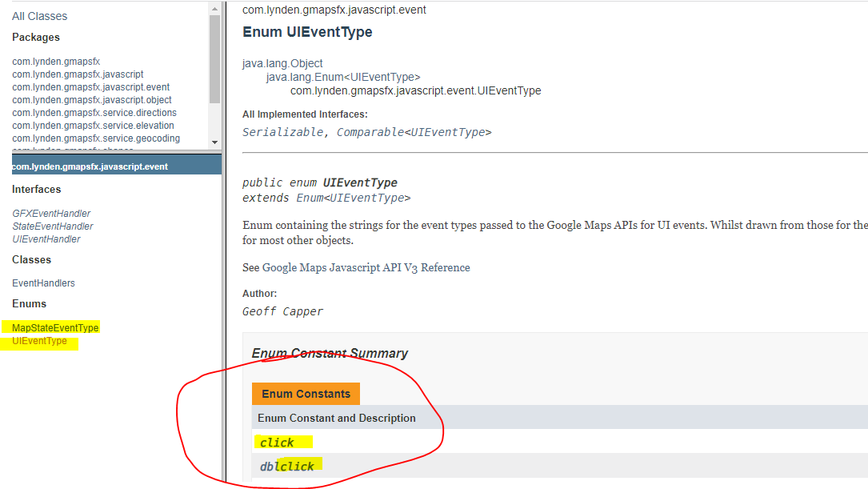Open the GFXEventHandler interface
The width and height of the screenshot is (868, 489).
[x=51, y=214]
